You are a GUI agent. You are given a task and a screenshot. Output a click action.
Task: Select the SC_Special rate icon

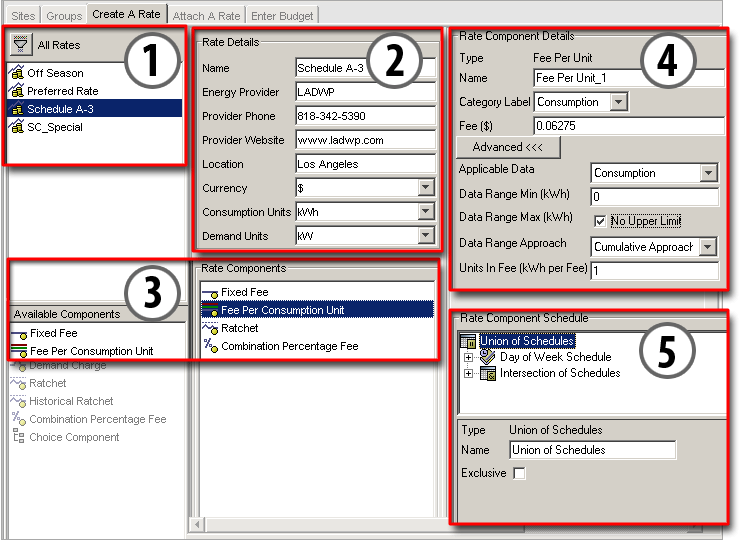[x=16, y=127]
